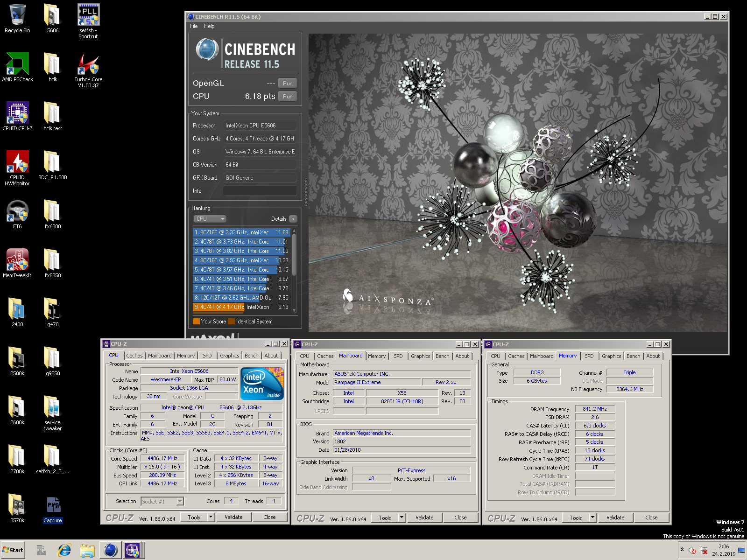The width and height of the screenshot is (747, 560).
Task: Open Bench tab in left CPU-Z window
Action: pyautogui.click(x=252, y=356)
